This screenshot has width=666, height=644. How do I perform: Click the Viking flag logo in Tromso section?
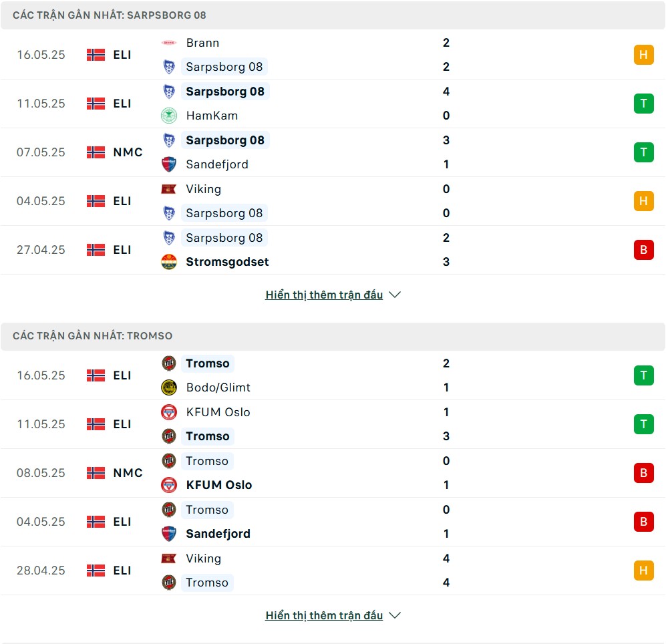tap(168, 558)
